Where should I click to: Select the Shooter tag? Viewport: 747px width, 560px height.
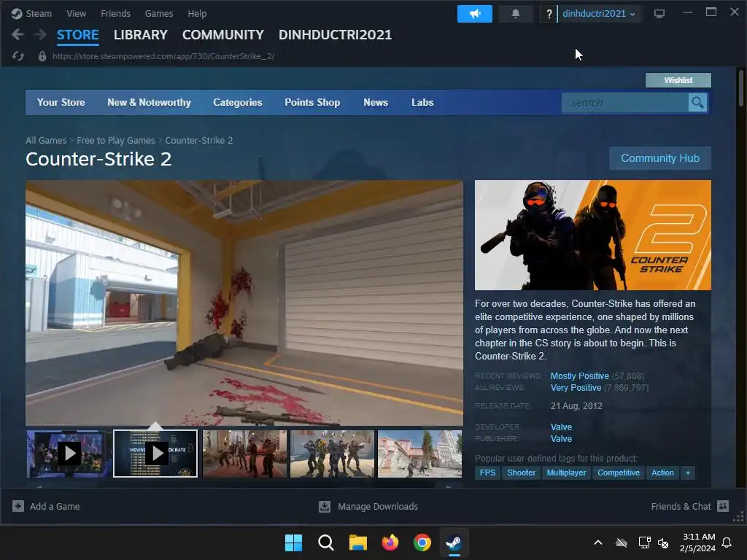(521, 472)
